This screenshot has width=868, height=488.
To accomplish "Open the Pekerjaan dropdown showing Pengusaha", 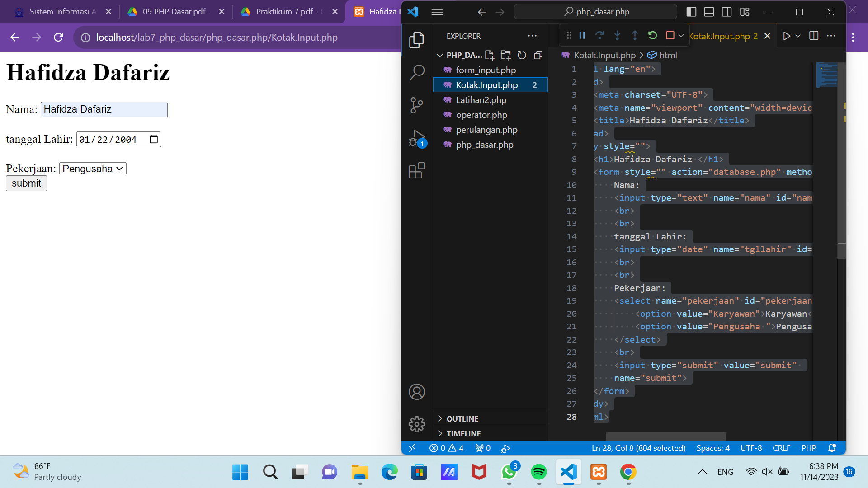I will click(x=93, y=169).
